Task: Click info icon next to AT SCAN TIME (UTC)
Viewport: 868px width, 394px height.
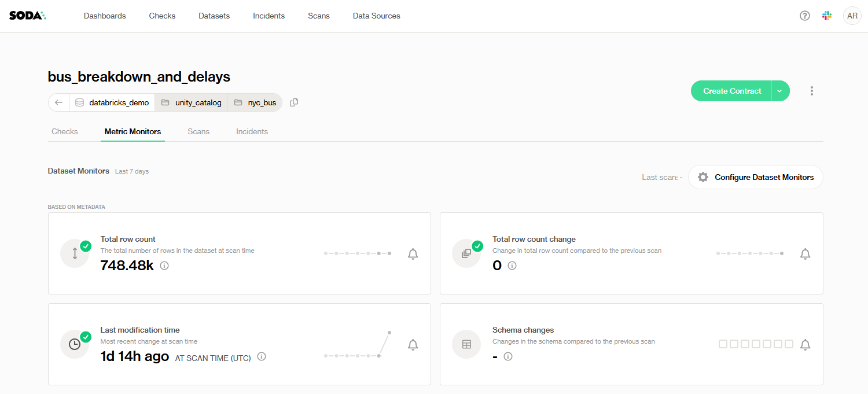Action: [x=262, y=356]
